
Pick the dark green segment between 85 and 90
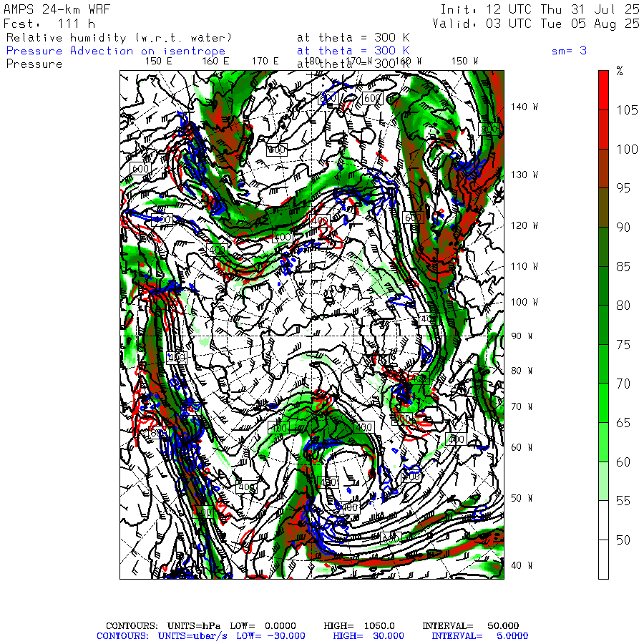pyautogui.click(x=603, y=246)
